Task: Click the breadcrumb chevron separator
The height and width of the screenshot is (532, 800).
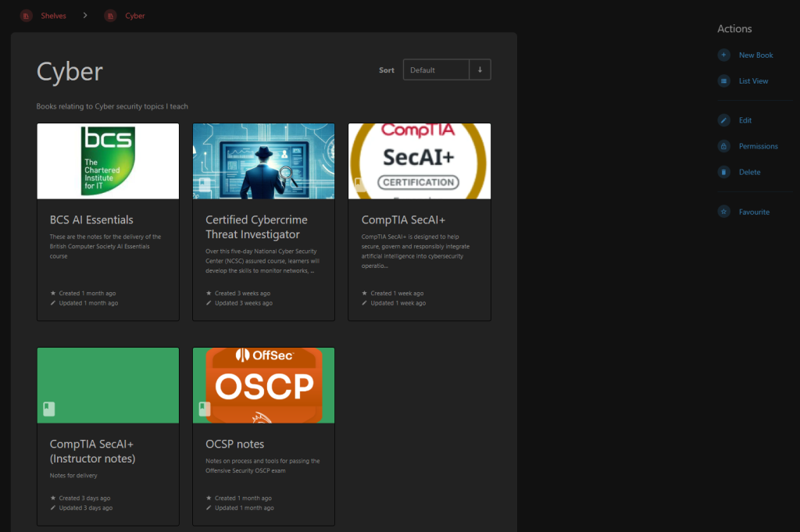Action: click(85, 16)
